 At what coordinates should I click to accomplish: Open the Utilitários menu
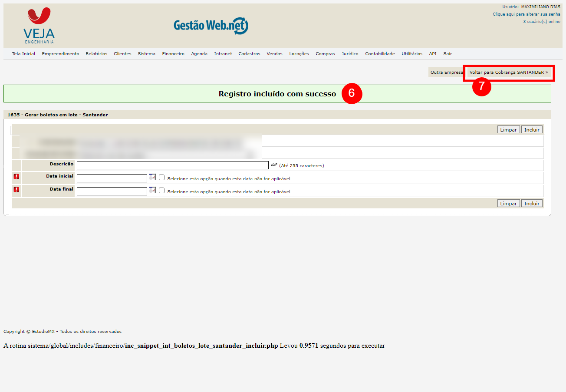tap(411, 54)
